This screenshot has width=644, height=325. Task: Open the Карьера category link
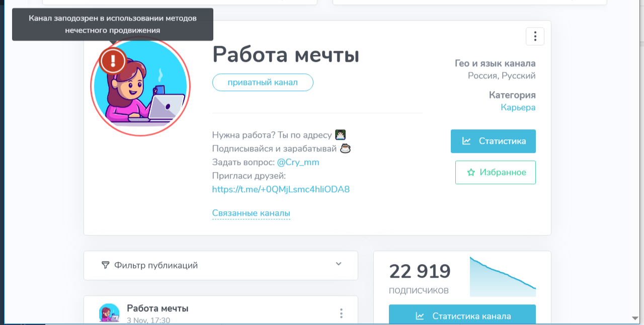(x=518, y=107)
